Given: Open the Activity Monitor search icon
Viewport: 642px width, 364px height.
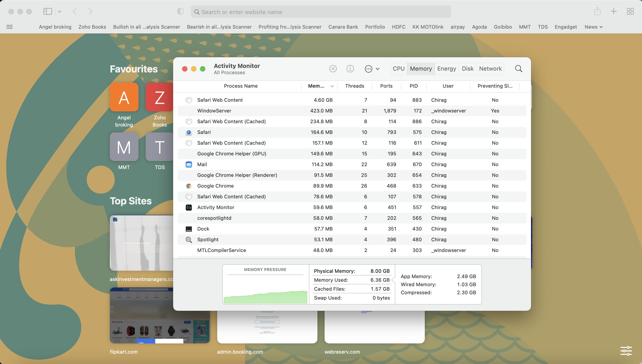Looking at the screenshot, I should point(519,68).
